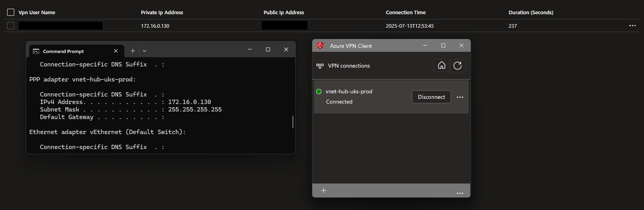Sort by the Private Ip Address column header
644x210 pixels.
pyautogui.click(x=162, y=13)
